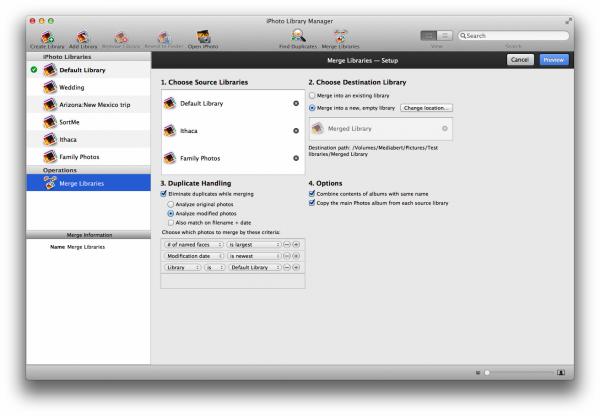Screen dimensions: 600x416
Task: Remove Family Photos from source libraries
Action: [296, 158]
